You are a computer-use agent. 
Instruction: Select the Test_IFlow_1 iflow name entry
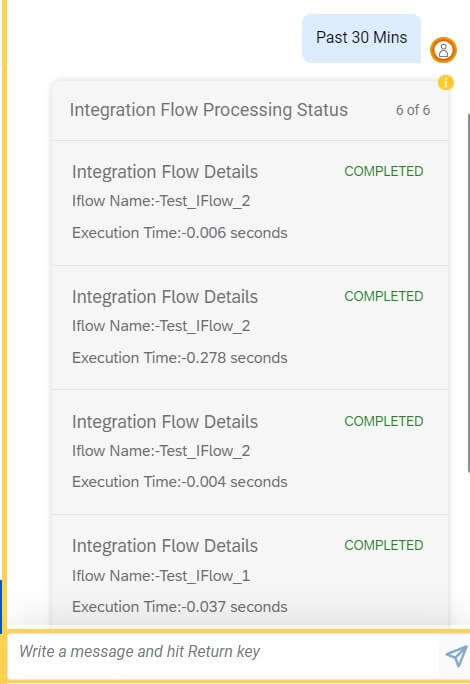tap(161, 576)
